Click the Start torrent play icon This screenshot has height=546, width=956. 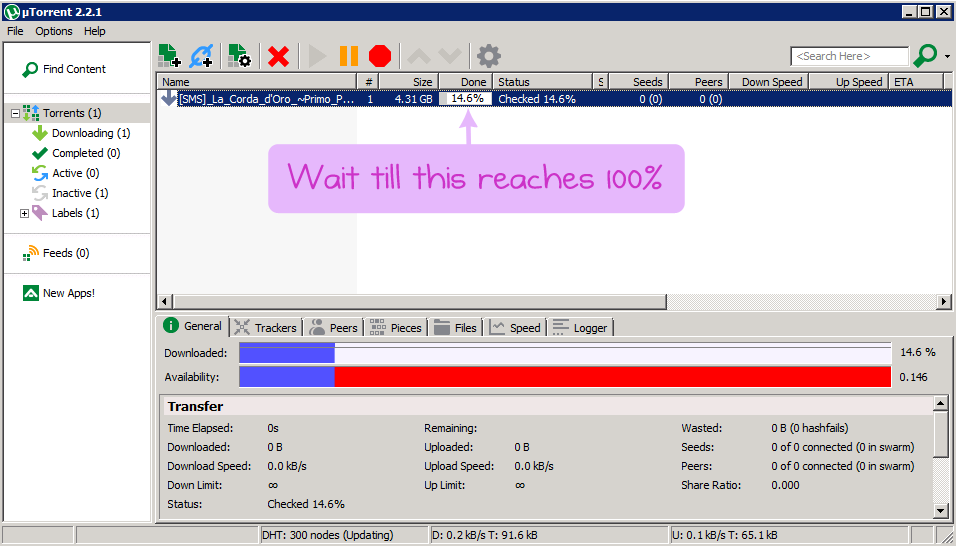click(x=317, y=56)
